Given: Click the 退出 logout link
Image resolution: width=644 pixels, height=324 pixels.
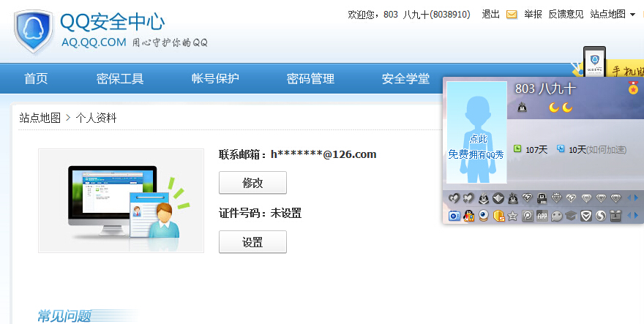Looking at the screenshot, I should pyautogui.click(x=490, y=15).
